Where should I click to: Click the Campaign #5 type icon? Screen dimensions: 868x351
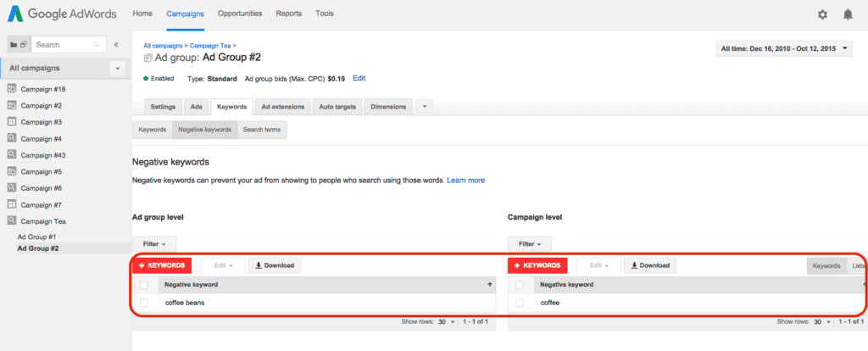point(12,171)
